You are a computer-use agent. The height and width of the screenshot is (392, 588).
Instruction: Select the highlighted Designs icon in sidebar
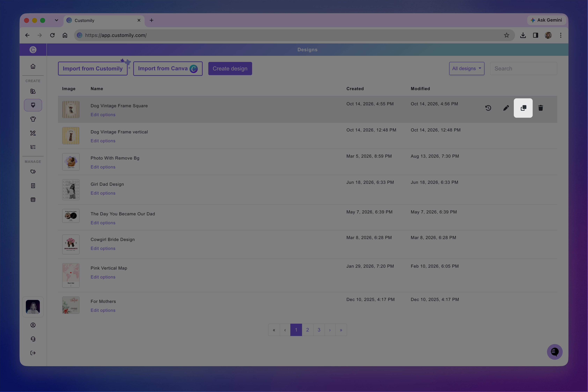point(33,105)
